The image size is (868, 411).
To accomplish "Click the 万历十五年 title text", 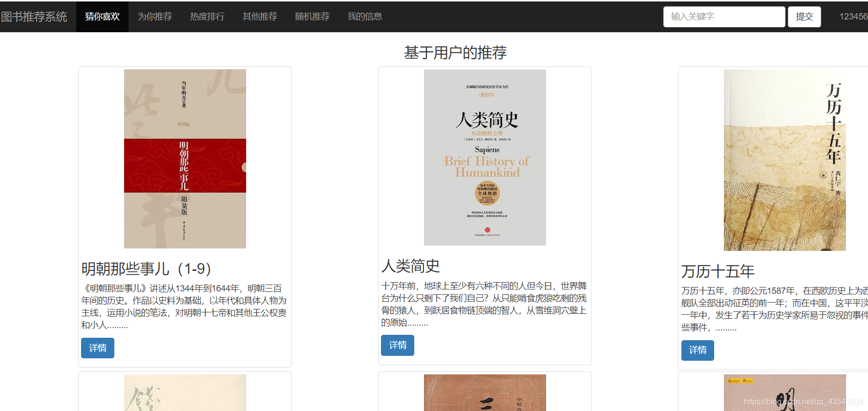I will tap(718, 271).
